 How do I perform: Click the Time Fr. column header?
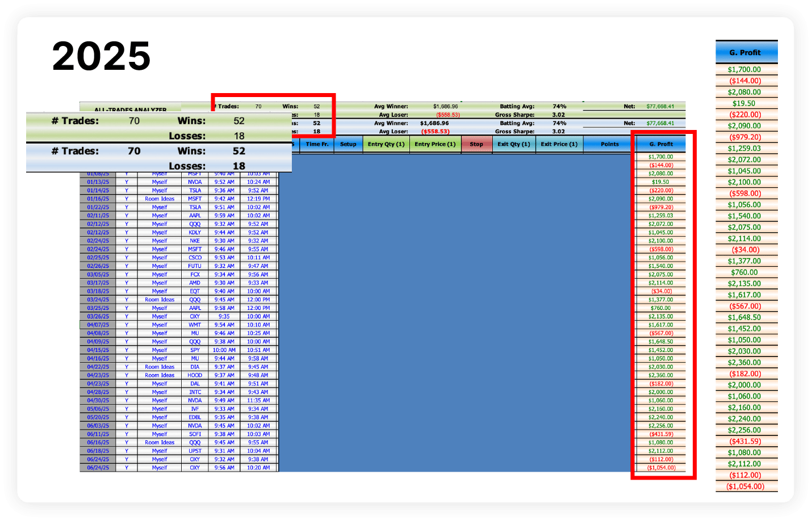click(317, 144)
